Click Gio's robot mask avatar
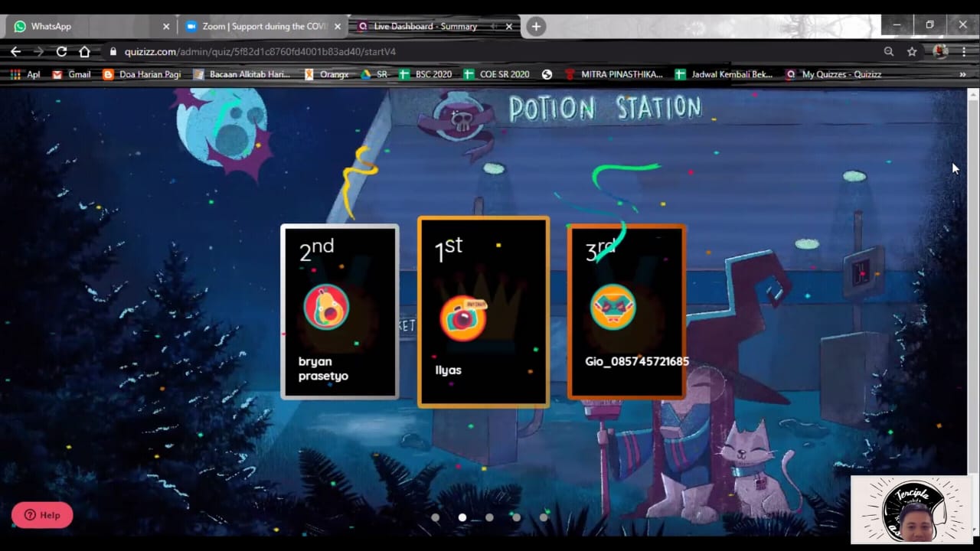 pos(612,307)
